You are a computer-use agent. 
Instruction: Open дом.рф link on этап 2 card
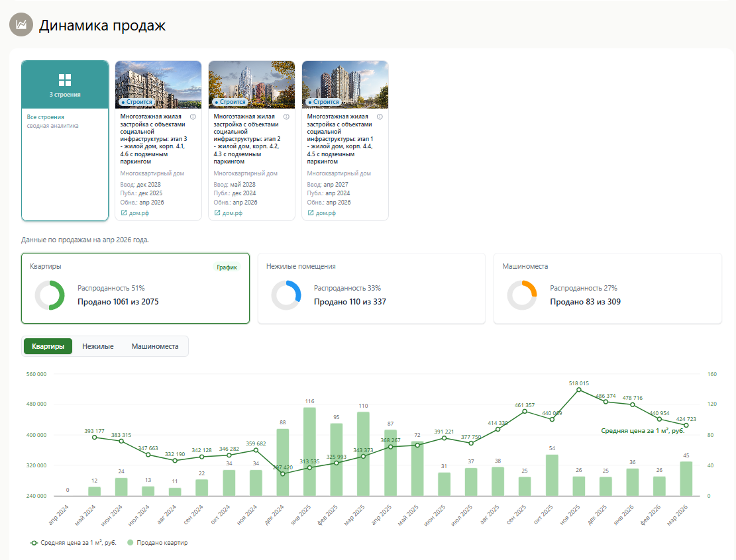click(x=229, y=213)
